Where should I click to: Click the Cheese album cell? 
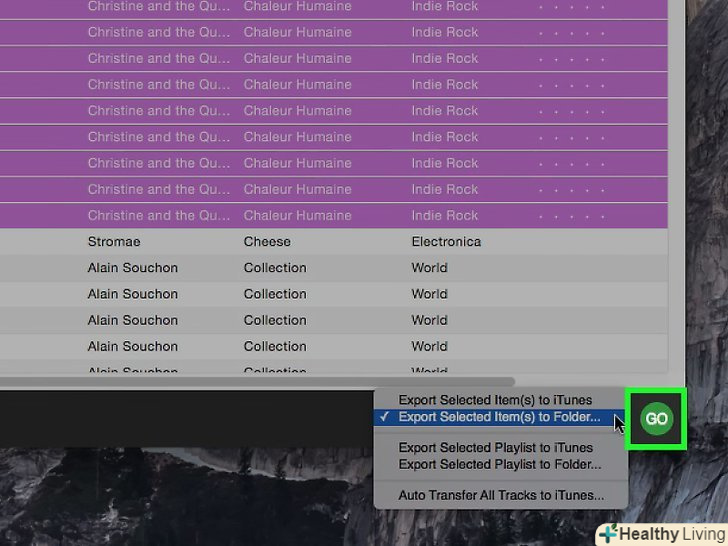267,242
